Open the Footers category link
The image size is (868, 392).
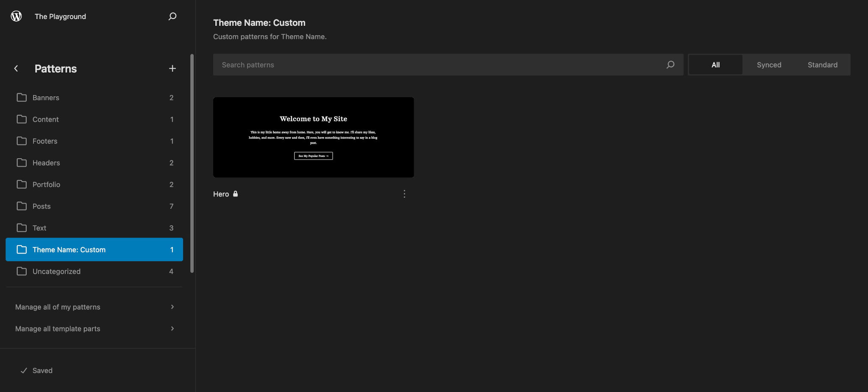click(x=45, y=141)
